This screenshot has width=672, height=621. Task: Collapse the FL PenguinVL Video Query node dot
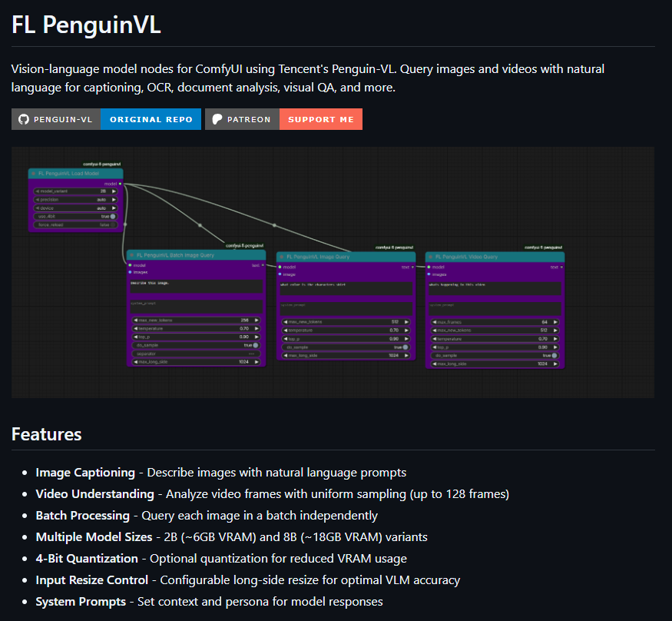click(431, 257)
